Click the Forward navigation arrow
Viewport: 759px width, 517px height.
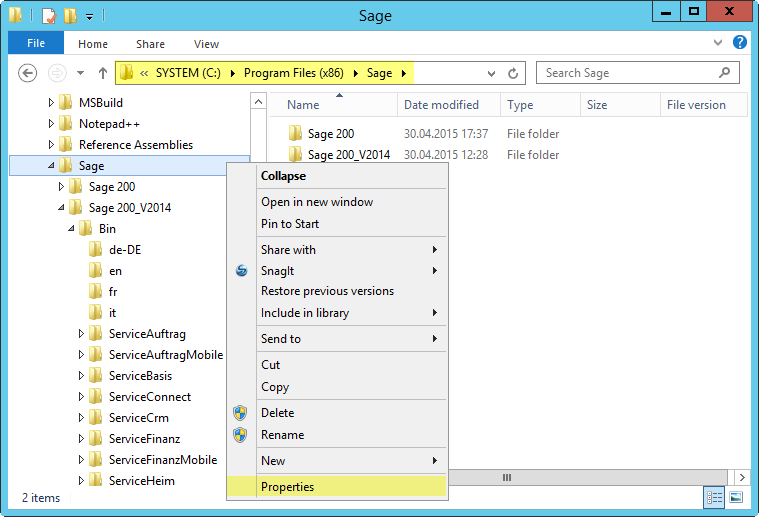coord(57,73)
